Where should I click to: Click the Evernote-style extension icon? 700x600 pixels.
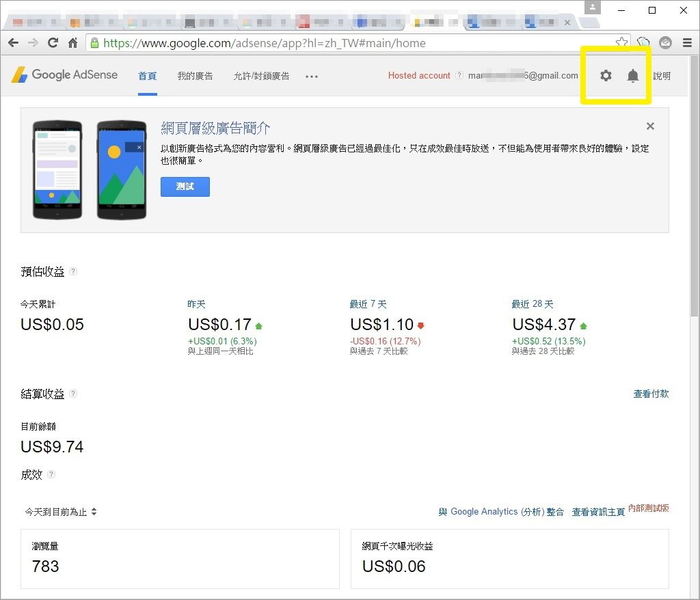(643, 43)
